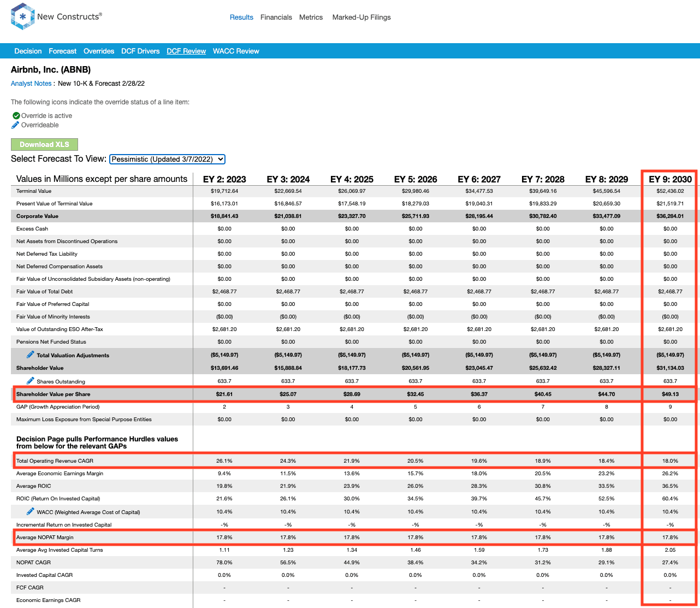Open the Results top menu
Viewport: 700px width, 608px height.
pos(241,17)
